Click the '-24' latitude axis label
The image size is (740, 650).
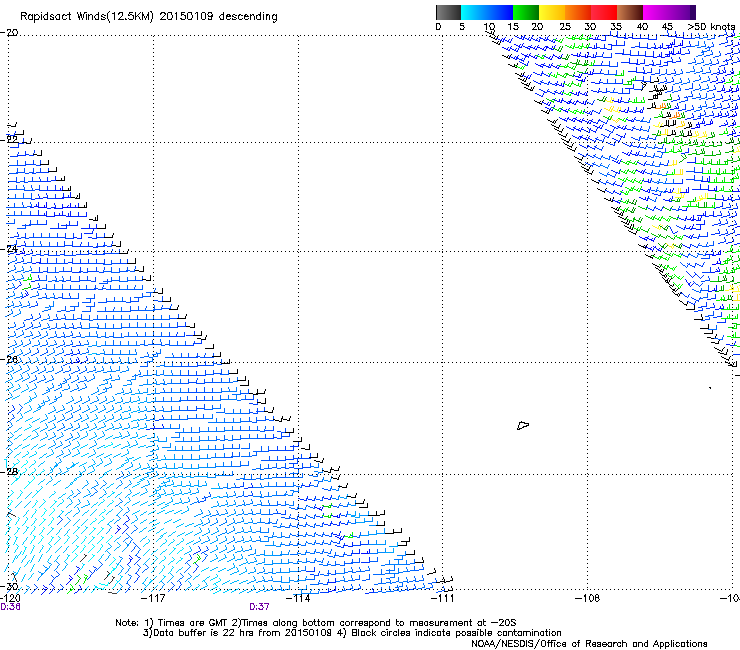click(9, 248)
